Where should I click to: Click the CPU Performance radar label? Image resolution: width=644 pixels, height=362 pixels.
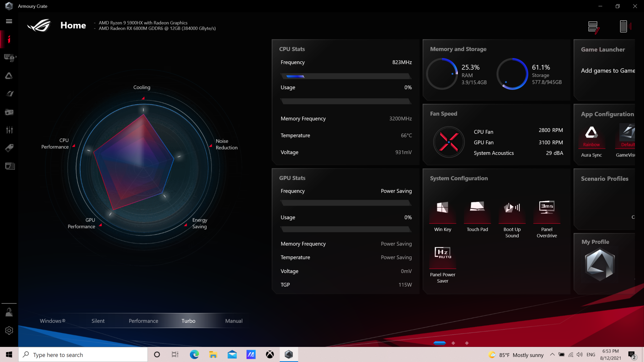tap(55, 144)
